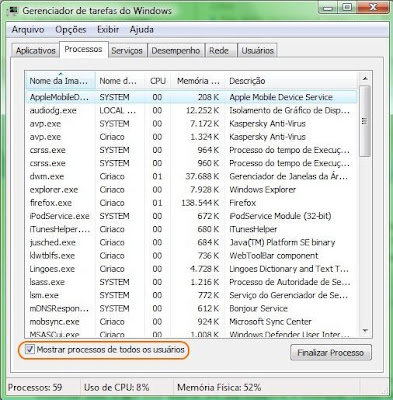
Task: Open the Usuários tab
Action: [x=257, y=51]
